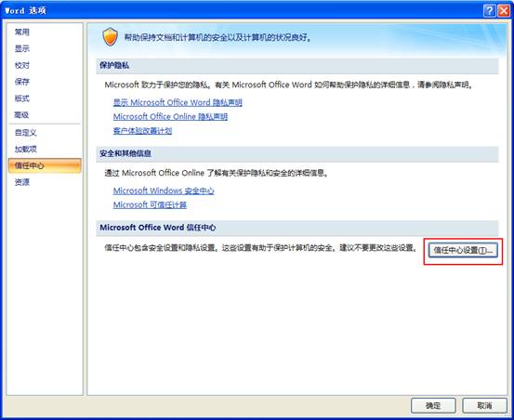
Task: Open the 自定义 category
Action: [x=26, y=133]
